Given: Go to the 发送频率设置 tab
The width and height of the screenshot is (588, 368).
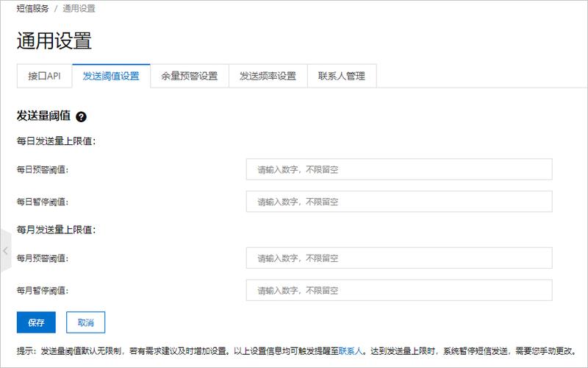Looking at the screenshot, I should (268, 77).
